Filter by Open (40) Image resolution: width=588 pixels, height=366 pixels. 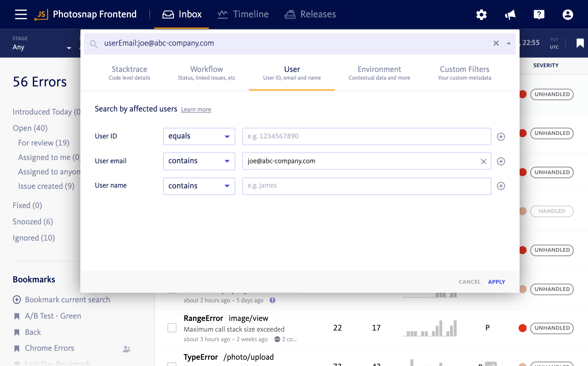[x=30, y=128]
